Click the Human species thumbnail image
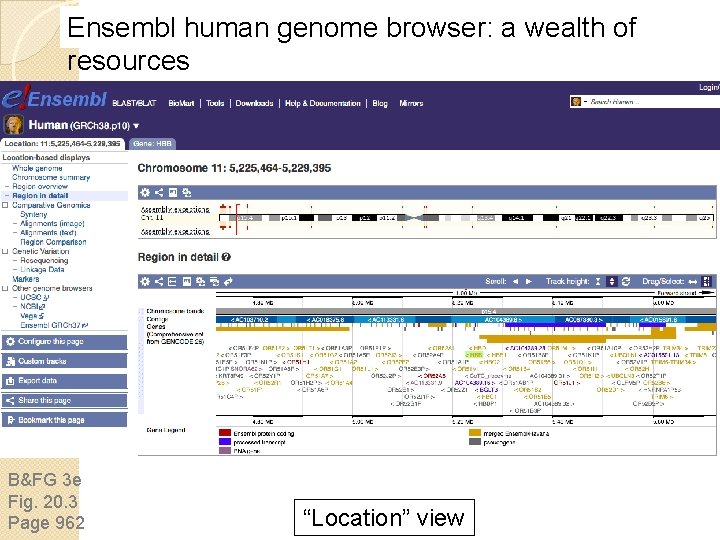This screenshot has width=720, height=540. click(13, 125)
